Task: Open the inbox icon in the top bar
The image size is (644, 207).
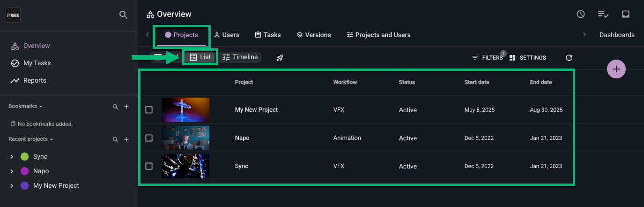Action: pyautogui.click(x=625, y=14)
